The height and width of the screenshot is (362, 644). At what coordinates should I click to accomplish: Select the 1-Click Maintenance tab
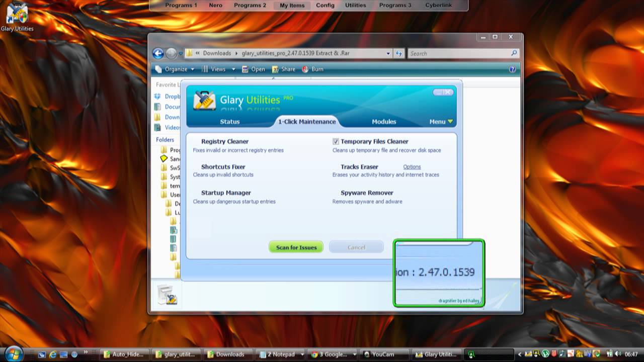click(307, 122)
